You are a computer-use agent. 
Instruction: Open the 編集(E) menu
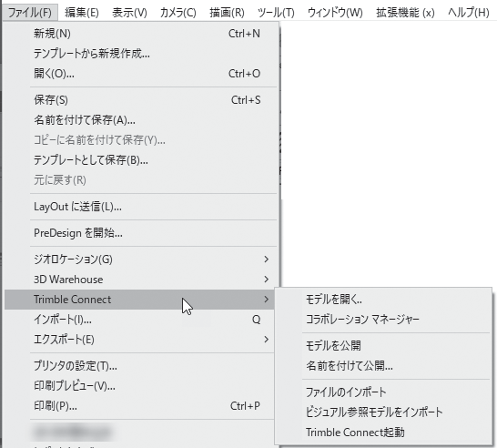(x=82, y=13)
